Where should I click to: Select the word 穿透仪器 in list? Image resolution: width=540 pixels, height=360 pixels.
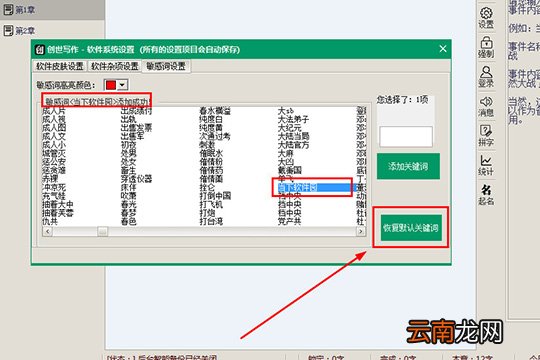[x=136, y=179]
